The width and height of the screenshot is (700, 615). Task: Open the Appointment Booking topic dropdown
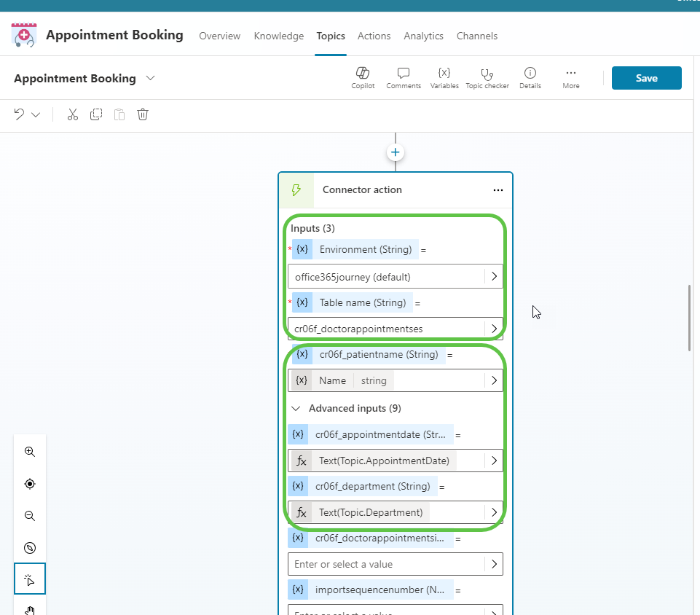tap(151, 78)
